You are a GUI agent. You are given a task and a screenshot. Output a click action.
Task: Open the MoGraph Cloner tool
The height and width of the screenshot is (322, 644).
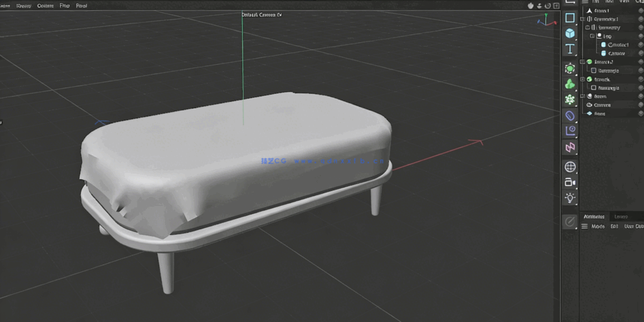(x=570, y=100)
